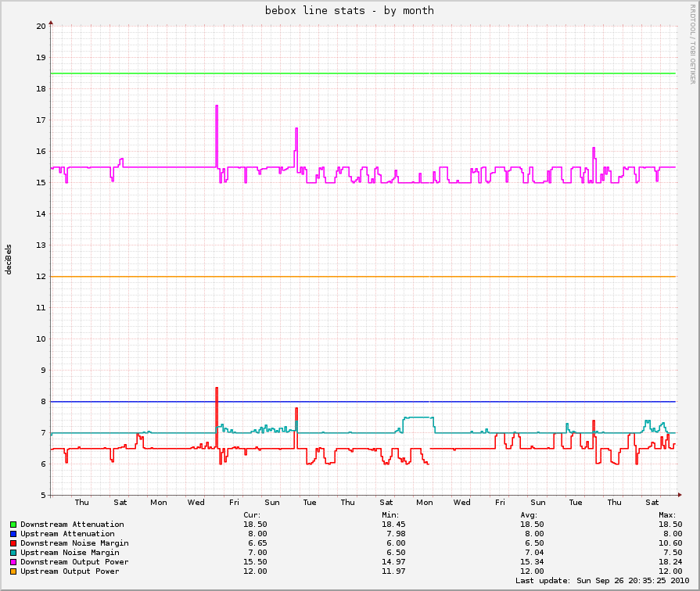Click the 'deciBels' vertical axis label
The height and width of the screenshot is (591, 700).
9,260
